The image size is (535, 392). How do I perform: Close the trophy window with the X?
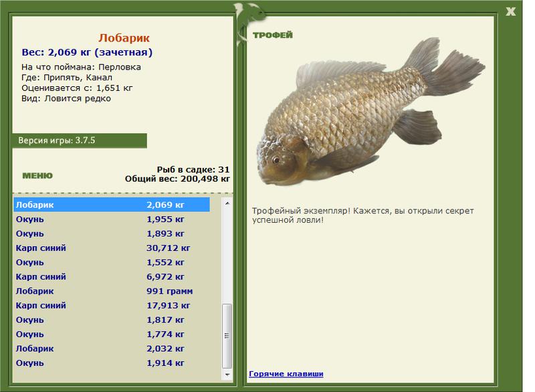pos(511,11)
